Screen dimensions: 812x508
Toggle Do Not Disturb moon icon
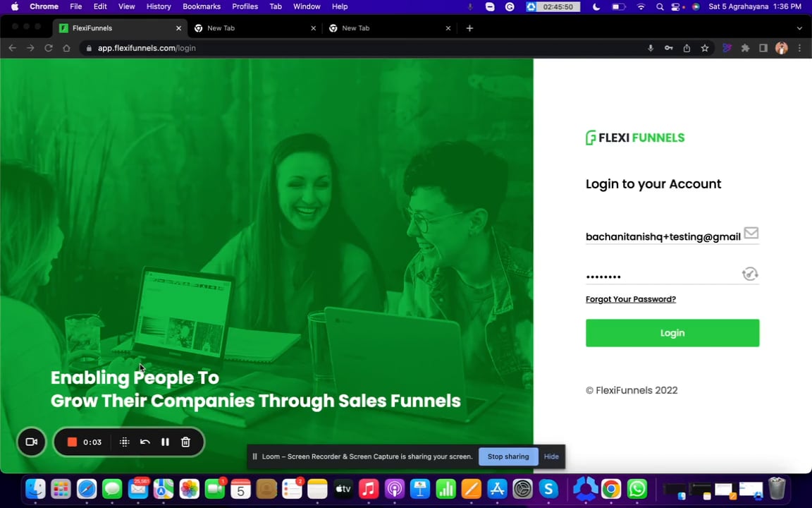[596, 7]
